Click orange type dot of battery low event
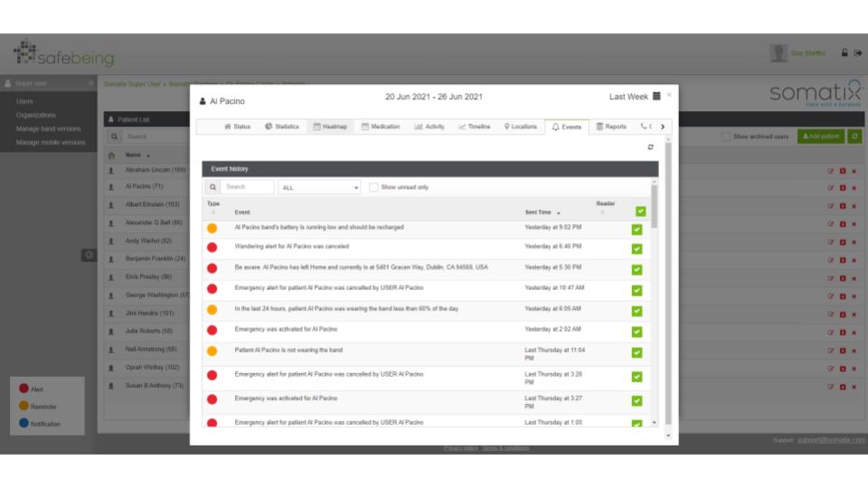 (212, 228)
